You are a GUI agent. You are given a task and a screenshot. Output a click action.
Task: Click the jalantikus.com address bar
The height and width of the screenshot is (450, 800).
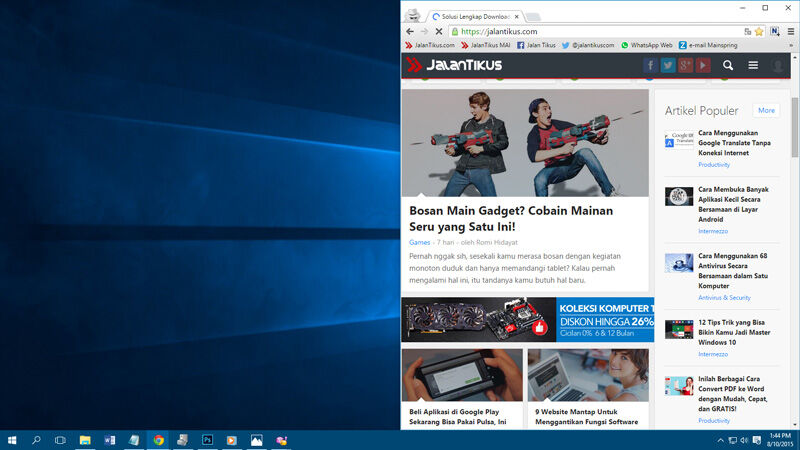(600, 31)
